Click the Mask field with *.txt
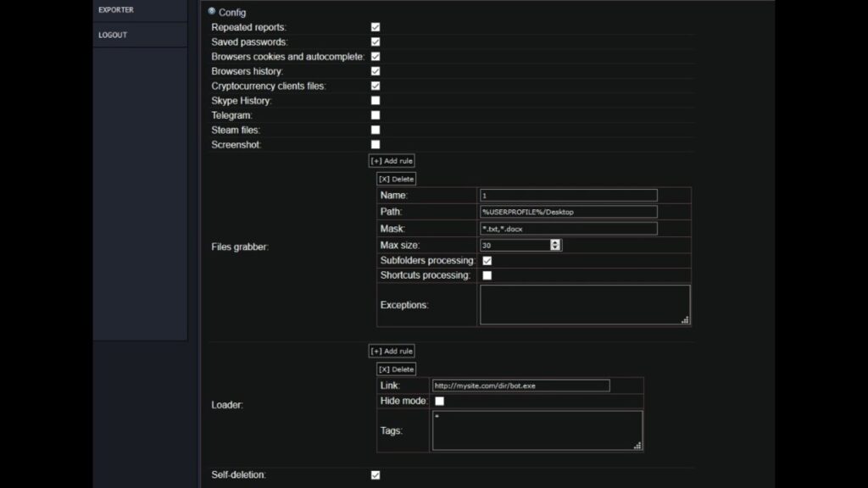 coord(569,229)
